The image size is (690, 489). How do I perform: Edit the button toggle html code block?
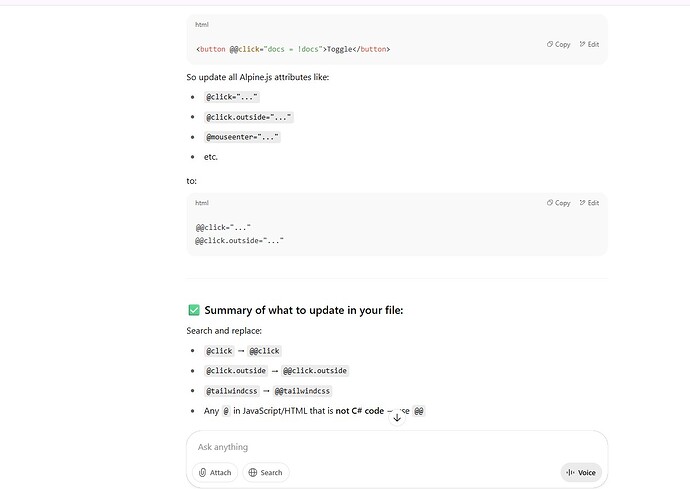tap(589, 44)
